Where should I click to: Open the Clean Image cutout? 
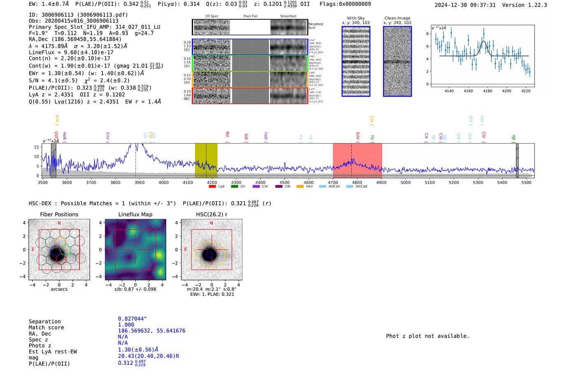(x=397, y=61)
